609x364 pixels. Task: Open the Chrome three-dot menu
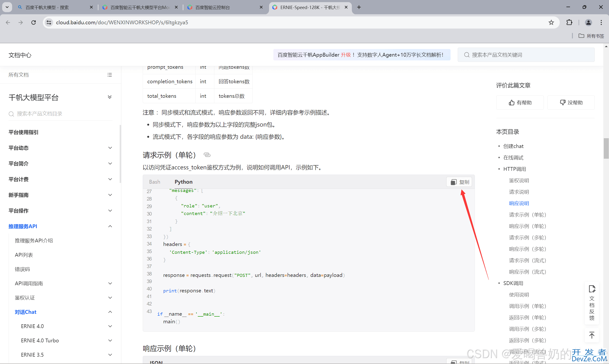click(601, 23)
